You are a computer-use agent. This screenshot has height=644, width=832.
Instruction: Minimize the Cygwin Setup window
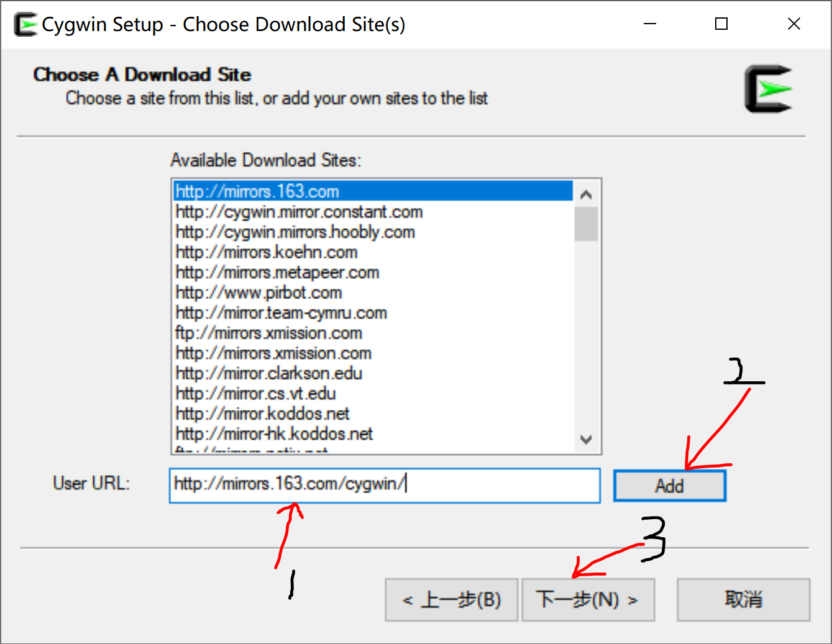pos(650,24)
